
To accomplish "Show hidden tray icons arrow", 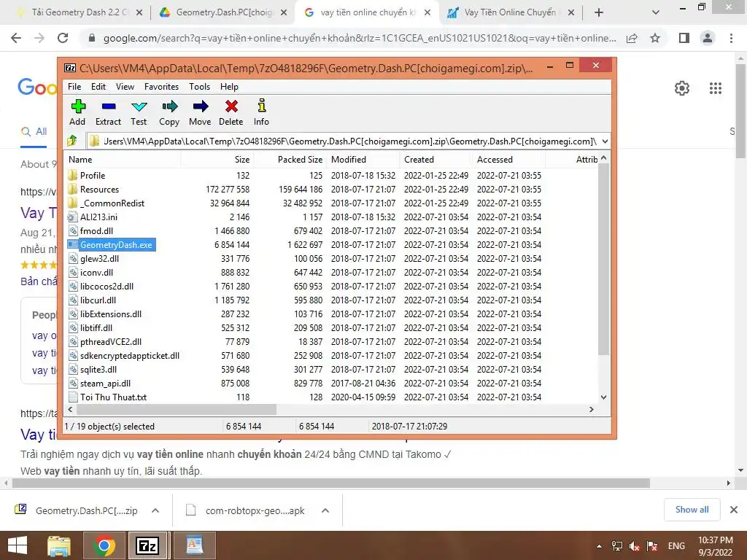I will click(x=600, y=546).
